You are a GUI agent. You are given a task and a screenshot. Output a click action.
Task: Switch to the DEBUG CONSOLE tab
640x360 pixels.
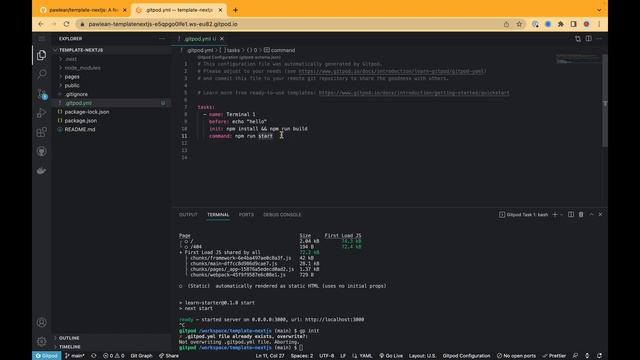click(x=282, y=215)
